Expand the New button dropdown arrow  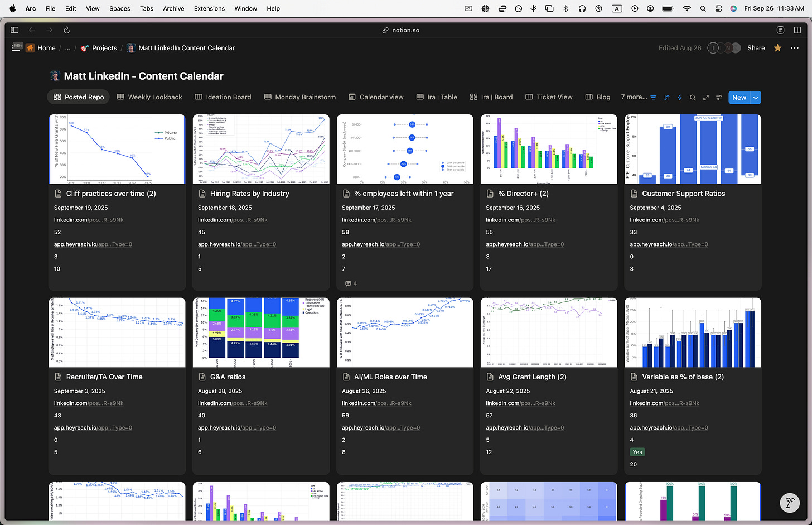[x=756, y=97]
